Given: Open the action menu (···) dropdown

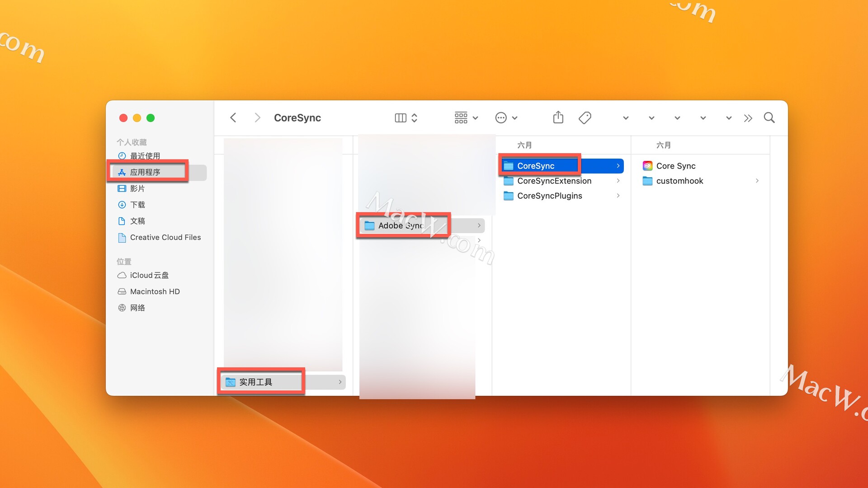Looking at the screenshot, I should 505,118.
